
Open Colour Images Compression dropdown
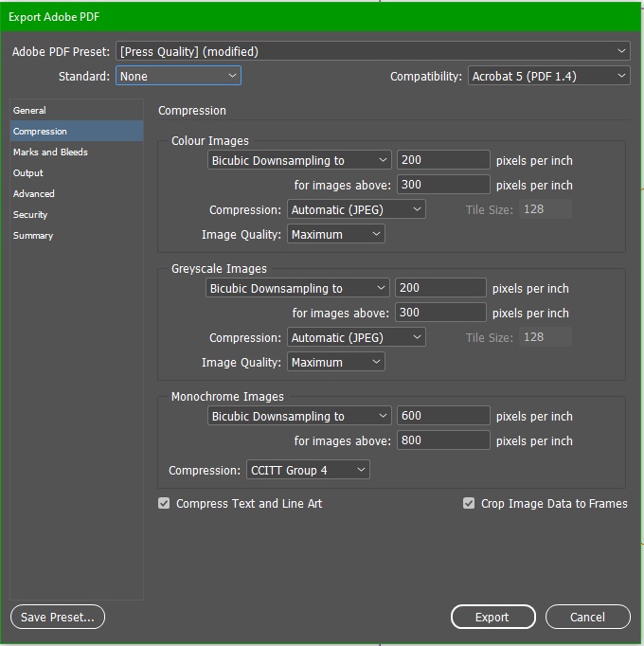(x=356, y=209)
